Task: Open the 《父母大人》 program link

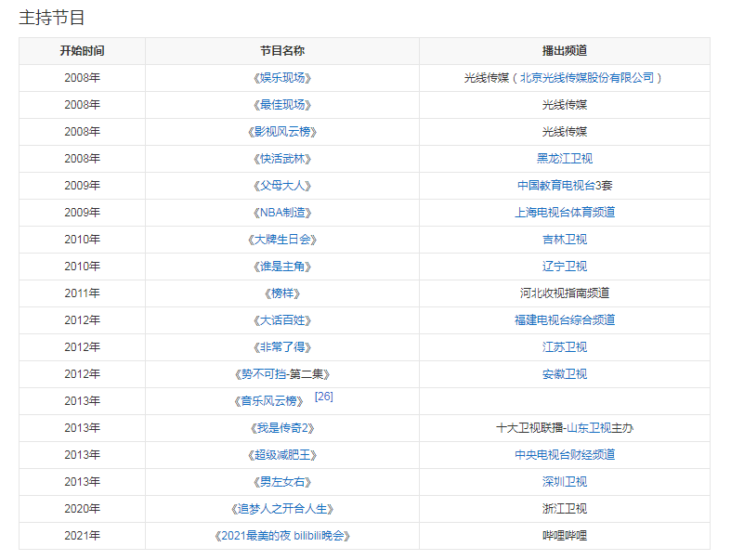Action: point(281,186)
